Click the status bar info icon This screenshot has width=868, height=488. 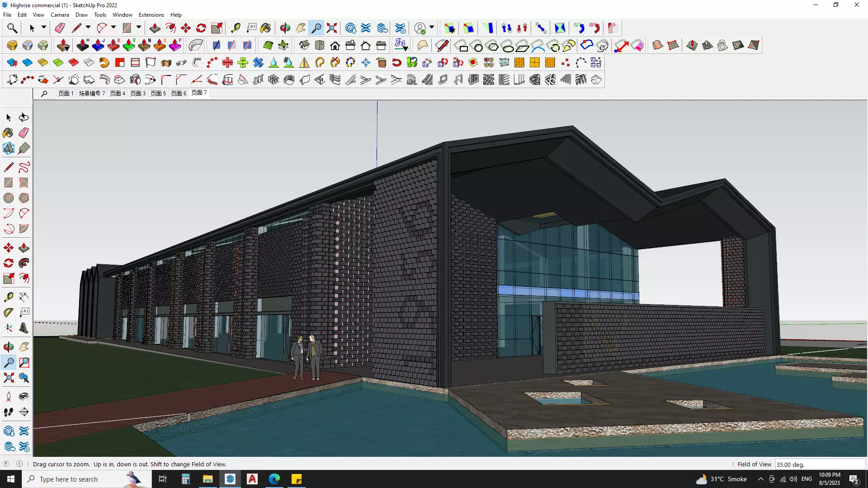click(19, 464)
